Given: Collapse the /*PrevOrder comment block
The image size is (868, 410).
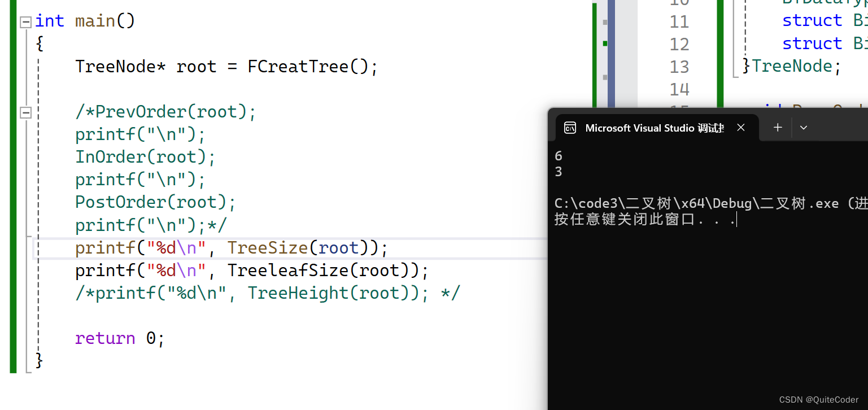Looking at the screenshot, I should (25, 113).
